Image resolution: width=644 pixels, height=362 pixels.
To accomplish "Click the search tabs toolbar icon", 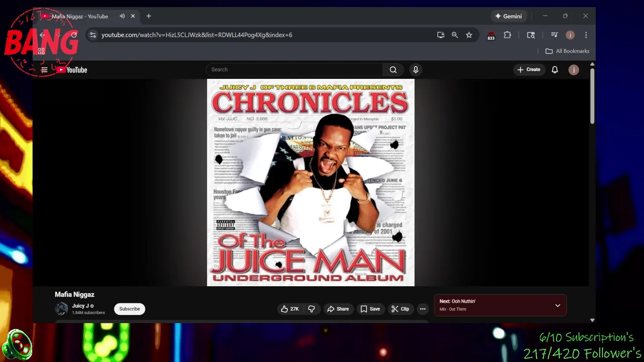I will tap(531, 35).
